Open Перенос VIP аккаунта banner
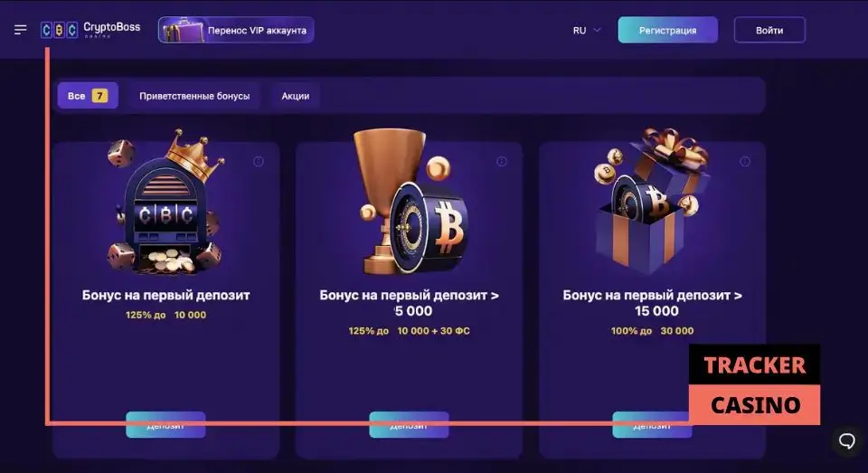The image size is (868, 473). pos(236,30)
